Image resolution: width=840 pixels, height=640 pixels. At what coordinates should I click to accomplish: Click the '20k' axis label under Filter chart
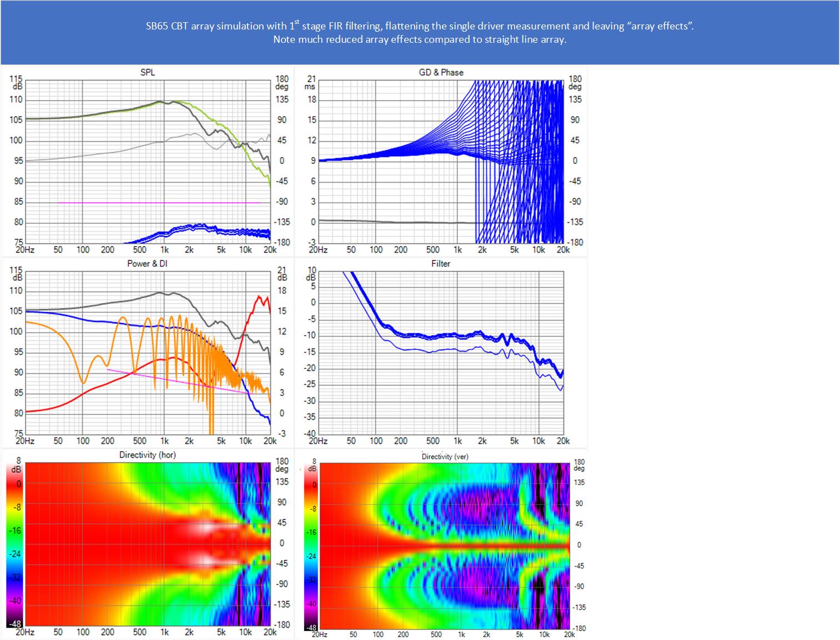click(563, 441)
